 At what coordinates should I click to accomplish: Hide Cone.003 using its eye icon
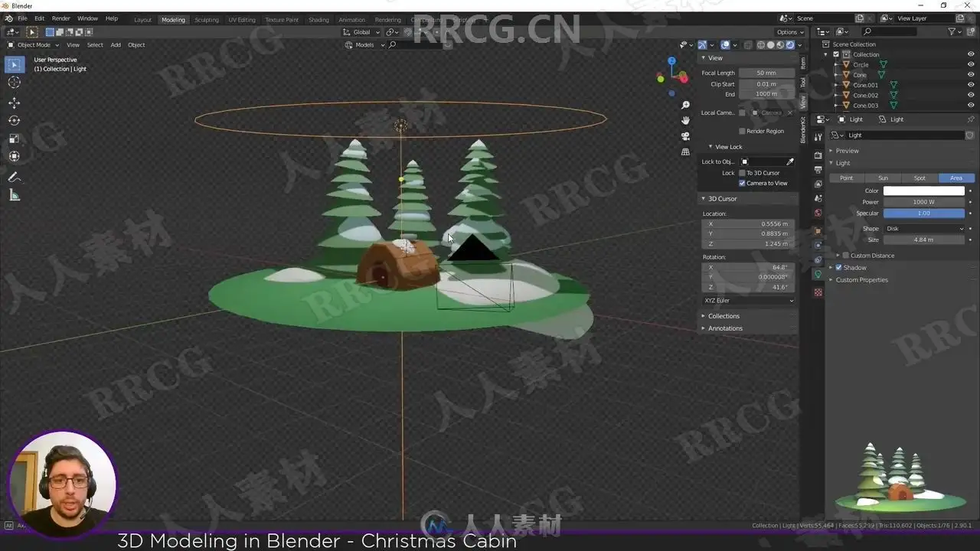[x=971, y=106]
